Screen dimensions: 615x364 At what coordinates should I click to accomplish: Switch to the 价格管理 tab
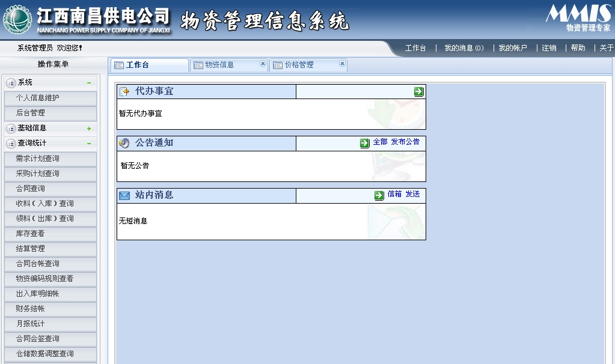click(299, 65)
